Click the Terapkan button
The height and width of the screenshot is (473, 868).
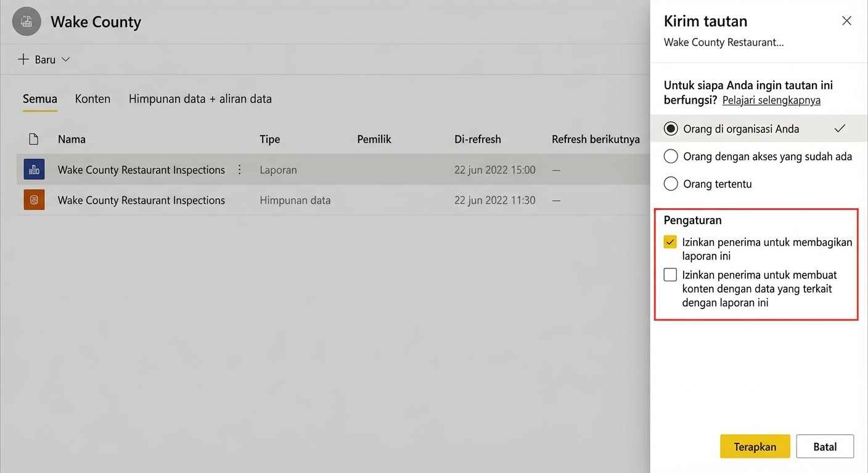(x=755, y=447)
